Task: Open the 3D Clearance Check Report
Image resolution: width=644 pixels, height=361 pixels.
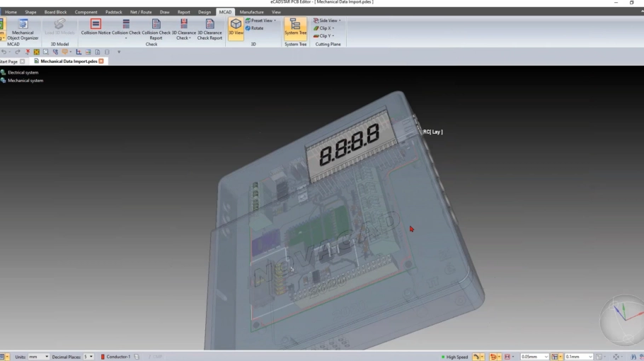Action: (x=209, y=28)
